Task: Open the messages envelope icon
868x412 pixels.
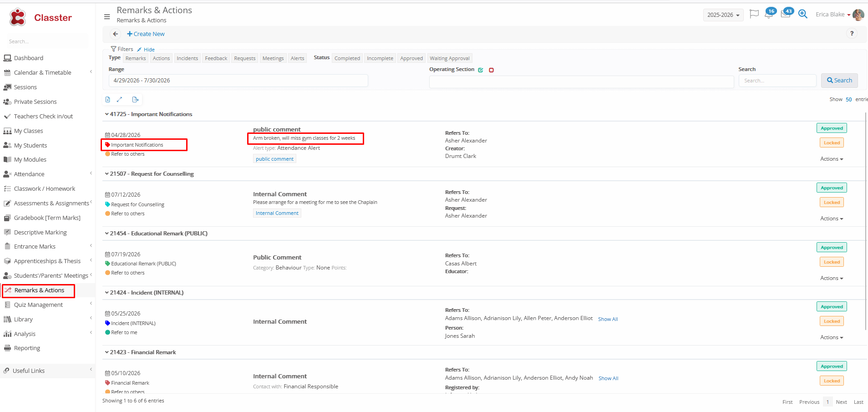Action: pos(785,15)
